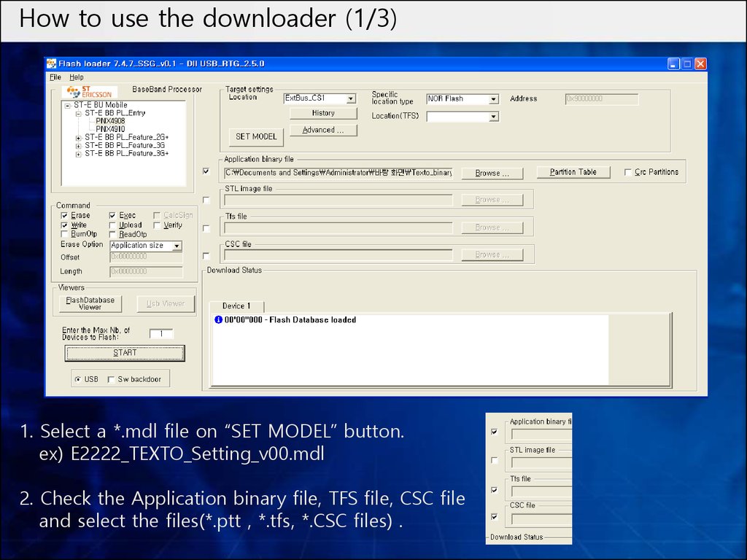Check the Sw backdoor option

[x=111, y=379]
